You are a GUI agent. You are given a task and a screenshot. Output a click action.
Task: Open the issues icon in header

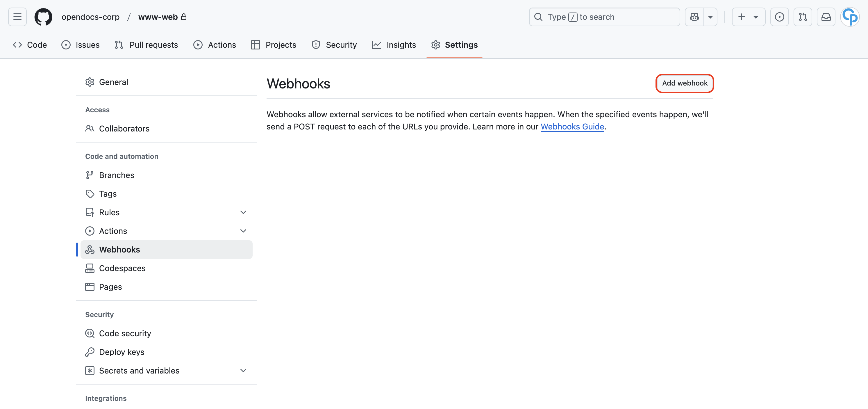point(779,17)
